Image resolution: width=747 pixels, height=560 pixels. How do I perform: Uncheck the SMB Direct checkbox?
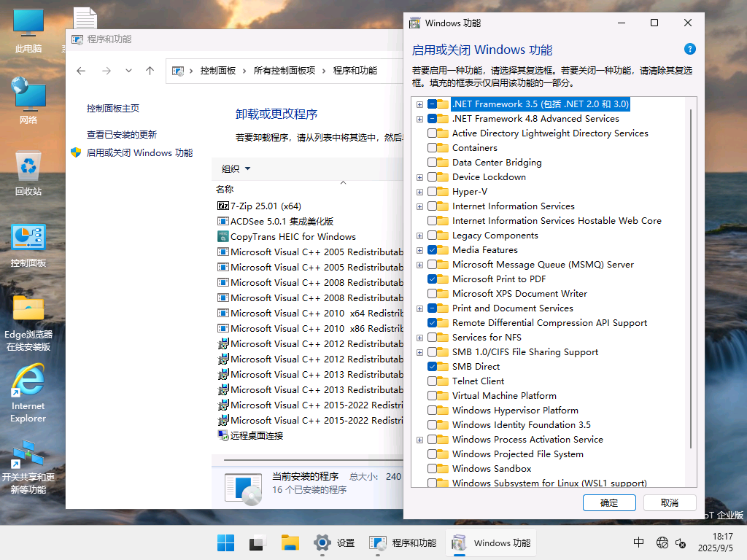tap(432, 366)
